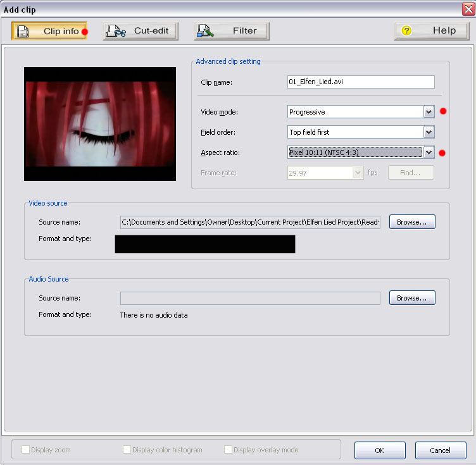Click the Audio Source name field
476x465 pixels.
pos(250,298)
